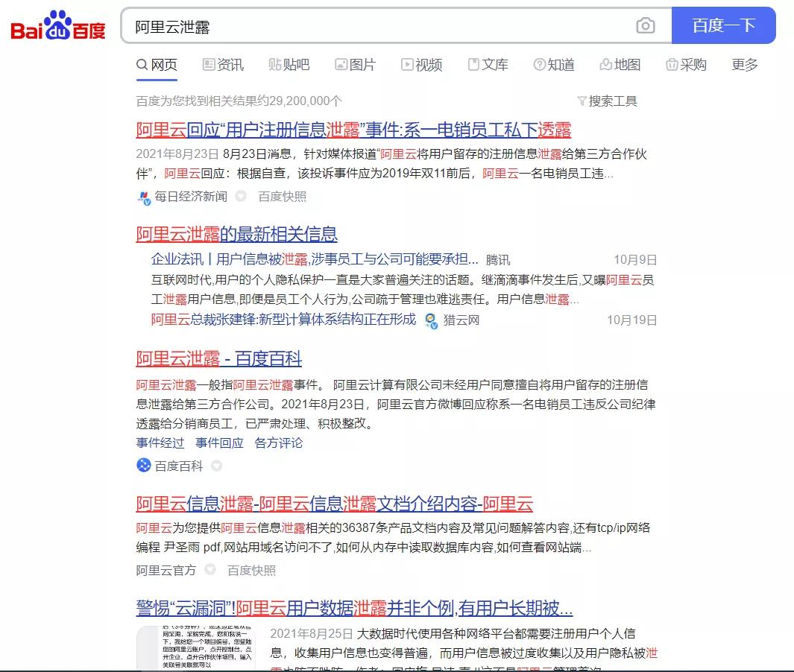This screenshot has width=794, height=672.
Task: Open camera image search icon
Action: (645, 25)
